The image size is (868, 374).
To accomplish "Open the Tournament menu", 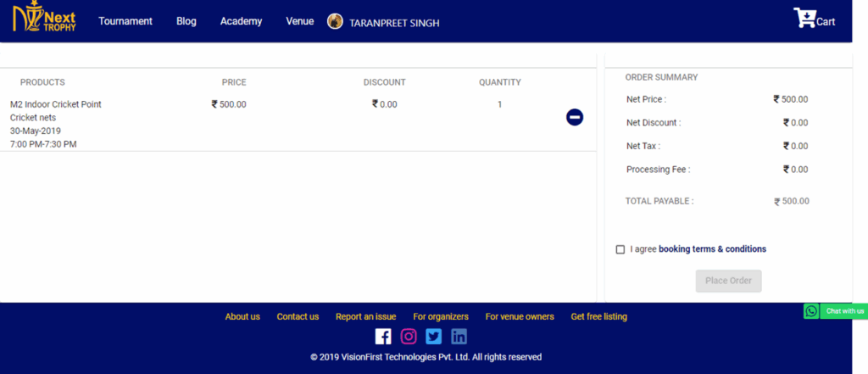I will pos(125,21).
